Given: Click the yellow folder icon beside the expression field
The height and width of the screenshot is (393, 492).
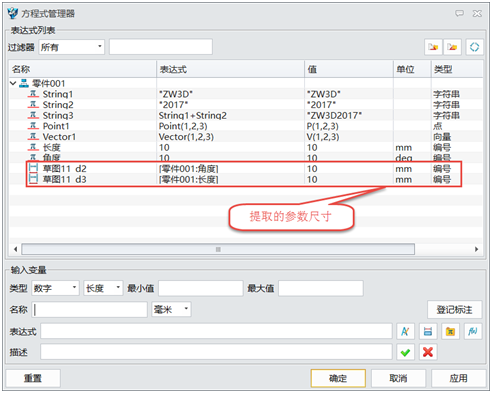Looking at the screenshot, I should click(450, 331).
